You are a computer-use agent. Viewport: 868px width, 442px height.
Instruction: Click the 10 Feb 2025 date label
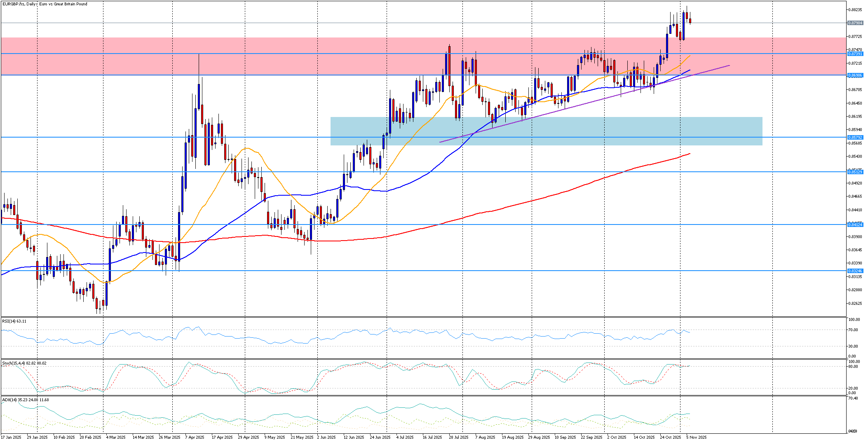[x=64, y=437]
